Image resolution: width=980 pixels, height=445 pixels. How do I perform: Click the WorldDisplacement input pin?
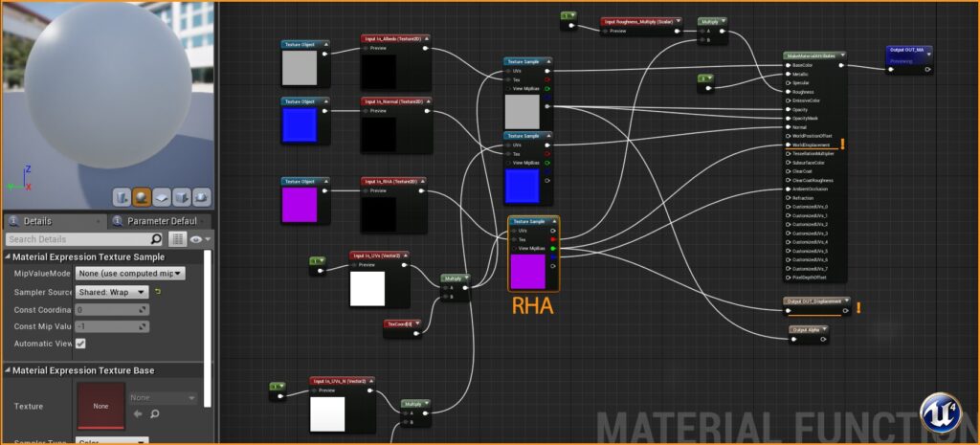pos(788,145)
